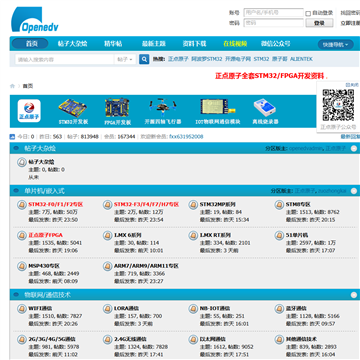
Task: Click the FPGA开发板 board image
Action: (117, 107)
